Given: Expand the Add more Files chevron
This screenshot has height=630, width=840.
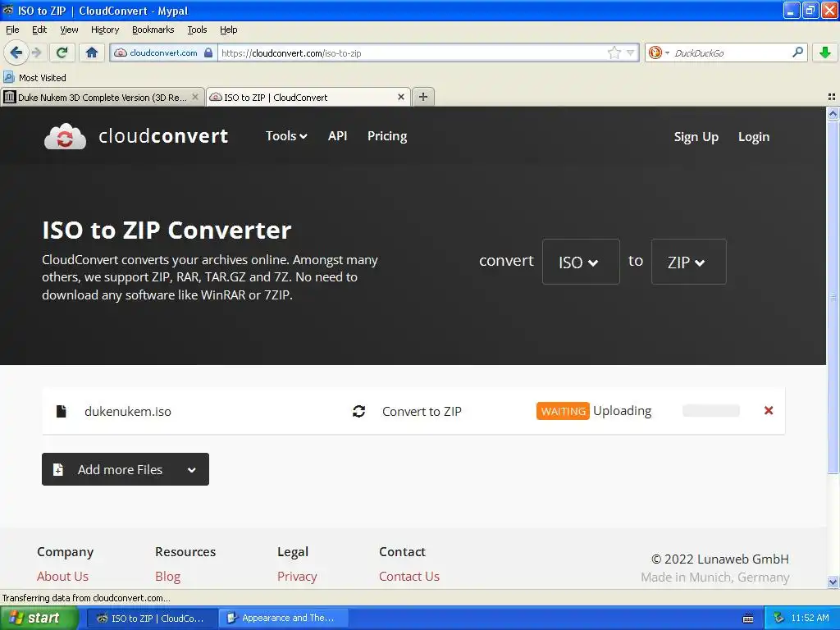Looking at the screenshot, I should (191, 470).
